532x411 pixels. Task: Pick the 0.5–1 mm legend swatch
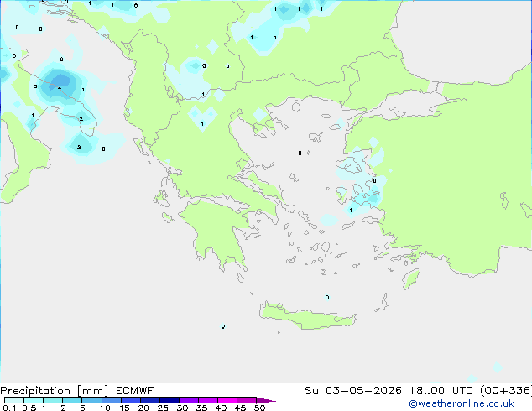[34, 400]
